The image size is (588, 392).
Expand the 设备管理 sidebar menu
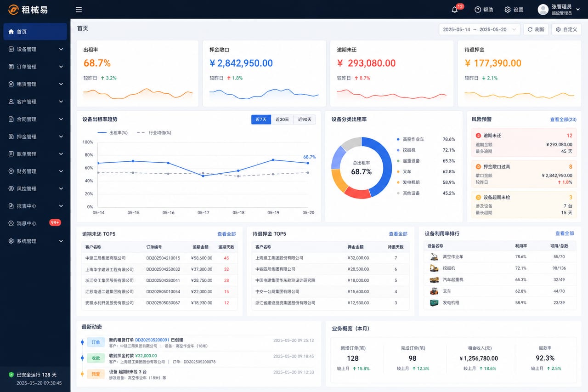point(35,49)
